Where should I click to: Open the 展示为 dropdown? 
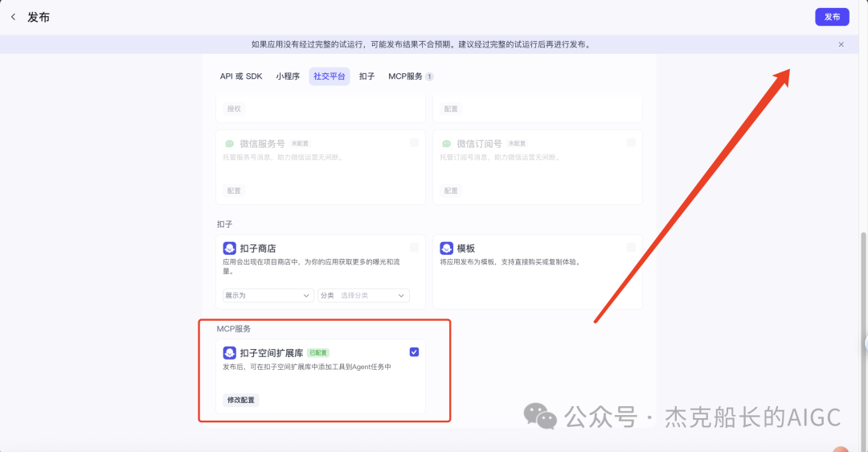(x=268, y=296)
